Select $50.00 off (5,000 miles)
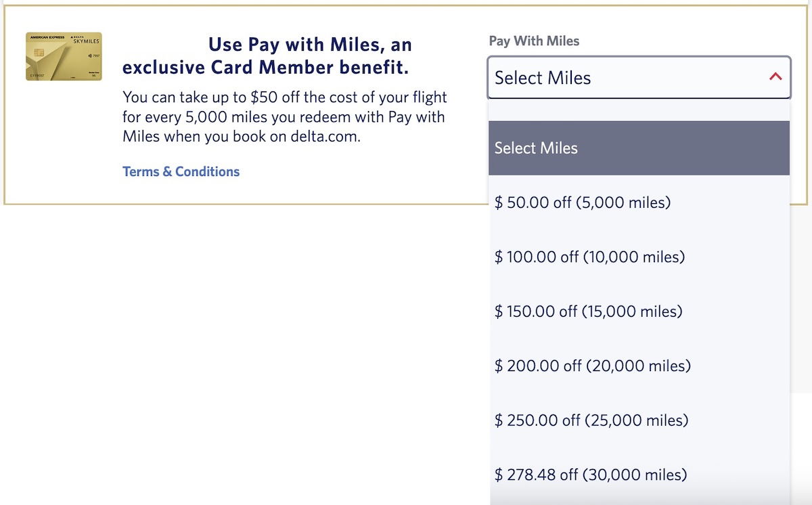The width and height of the screenshot is (812, 505). (582, 202)
